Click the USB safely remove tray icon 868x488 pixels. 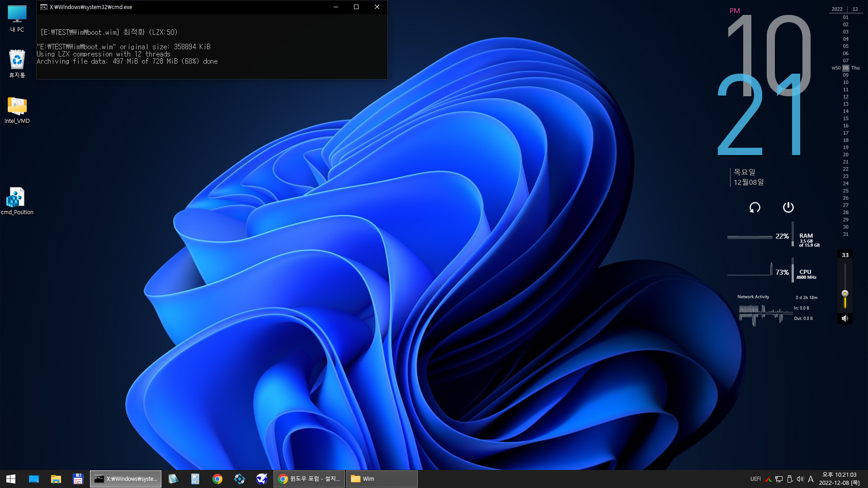(x=790, y=479)
